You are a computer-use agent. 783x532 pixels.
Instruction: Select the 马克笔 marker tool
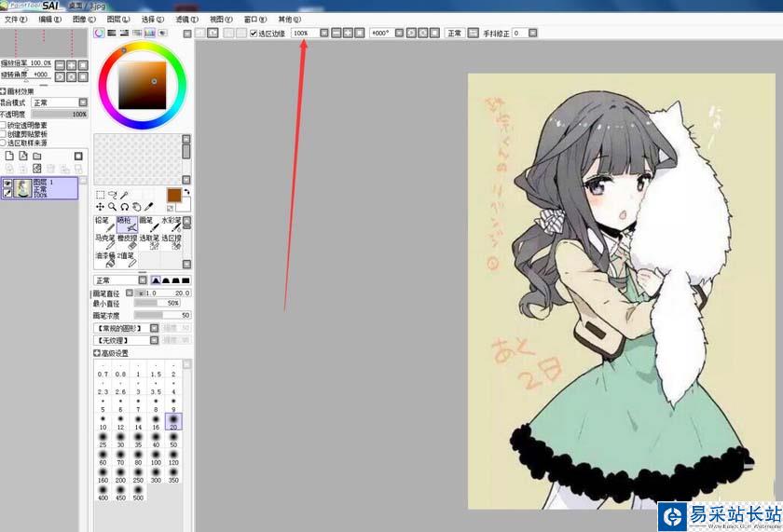pyautogui.click(x=104, y=241)
